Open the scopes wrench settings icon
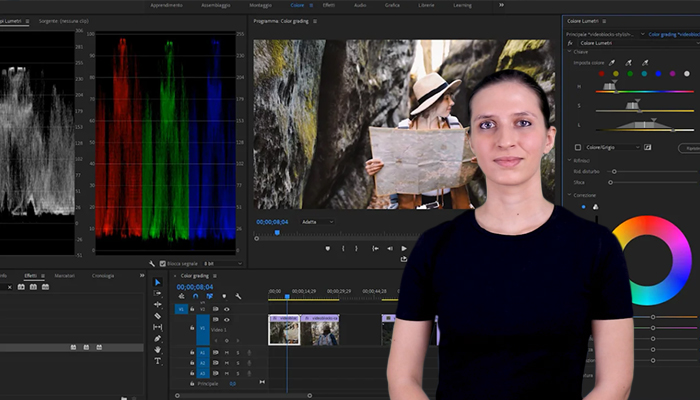The height and width of the screenshot is (400, 700). click(x=152, y=264)
